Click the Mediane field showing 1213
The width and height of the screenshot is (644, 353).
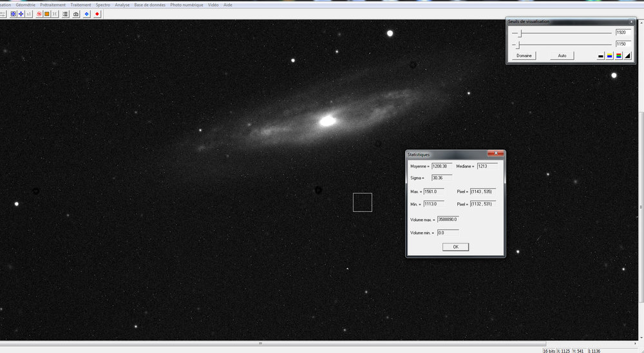(x=488, y=166)
